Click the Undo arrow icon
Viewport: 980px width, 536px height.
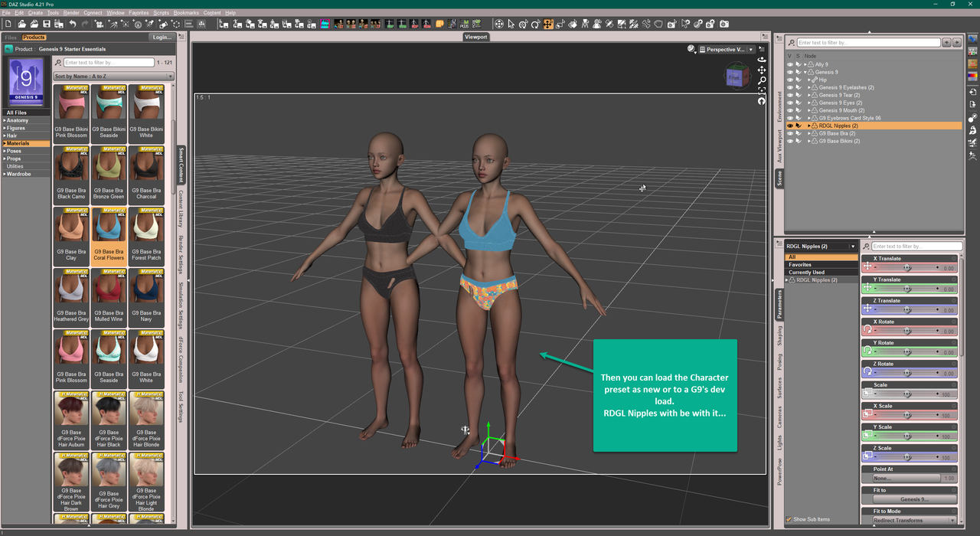coord(73,24)
